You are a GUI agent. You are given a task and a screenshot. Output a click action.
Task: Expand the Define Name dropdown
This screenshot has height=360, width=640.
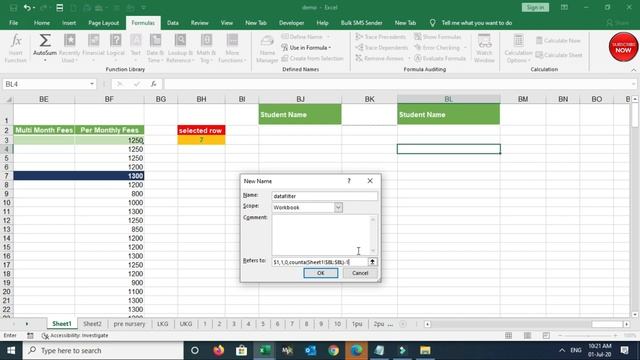pos(328,37)
